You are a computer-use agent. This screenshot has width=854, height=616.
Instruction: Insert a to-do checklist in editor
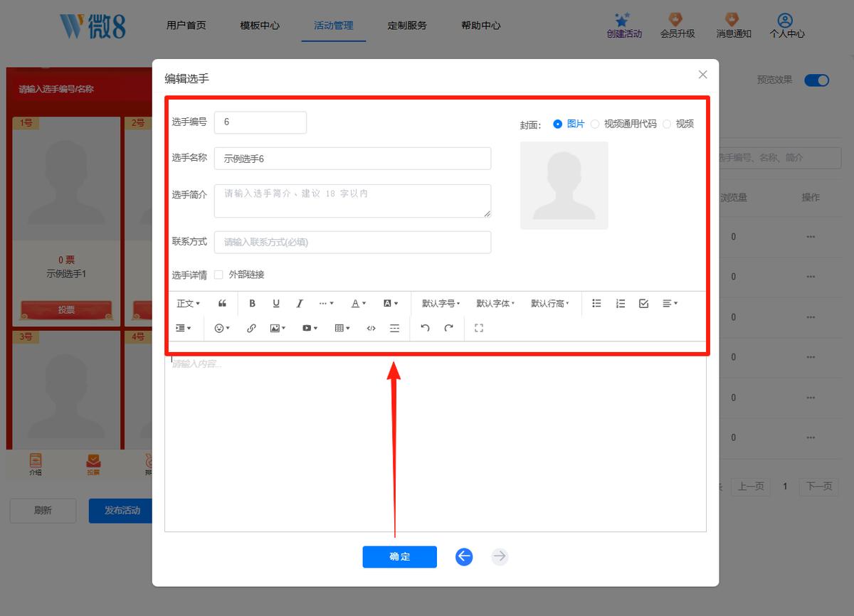tap(644, 303)
